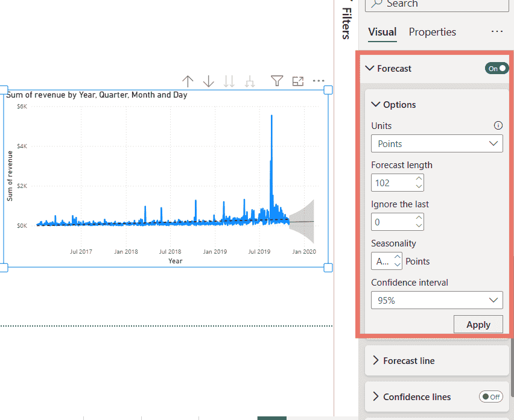Click the focus mode icon
The image size is (514, 420).
click(x=297, y=81)
